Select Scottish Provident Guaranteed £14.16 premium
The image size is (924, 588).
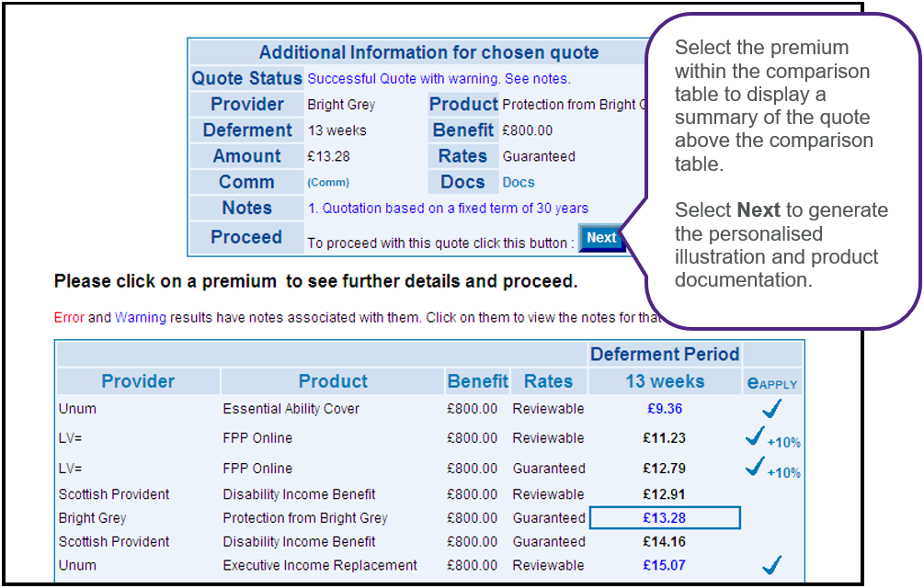(x=665, y=542)
